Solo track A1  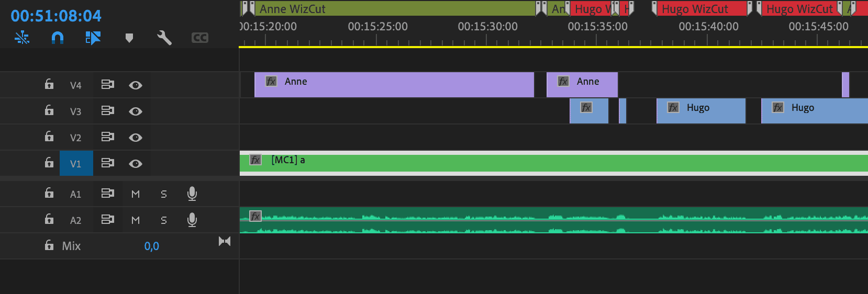pos(164,194)
